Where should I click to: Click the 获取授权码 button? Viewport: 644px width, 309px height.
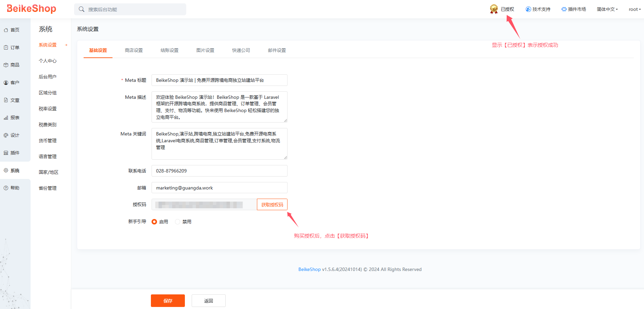272,204
